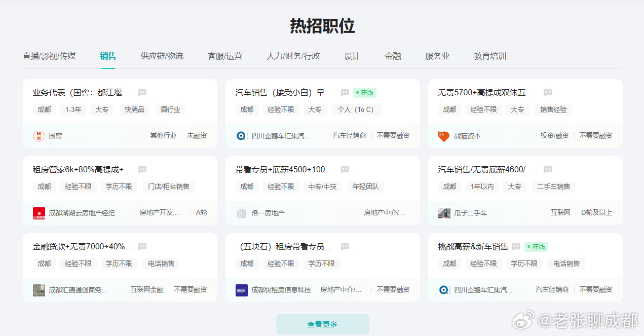Click 互联网金融 industry label

point(147,290)
